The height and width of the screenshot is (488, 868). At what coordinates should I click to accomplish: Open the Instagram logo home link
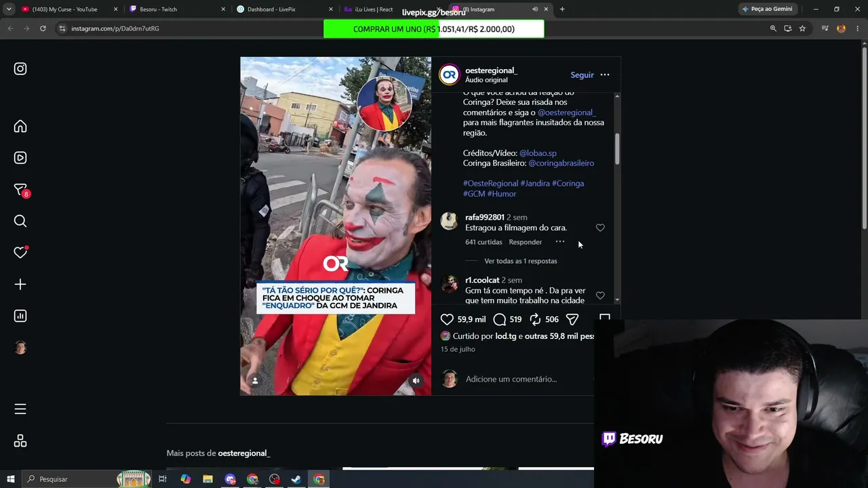pyautogui.click(x=20, y=68)
